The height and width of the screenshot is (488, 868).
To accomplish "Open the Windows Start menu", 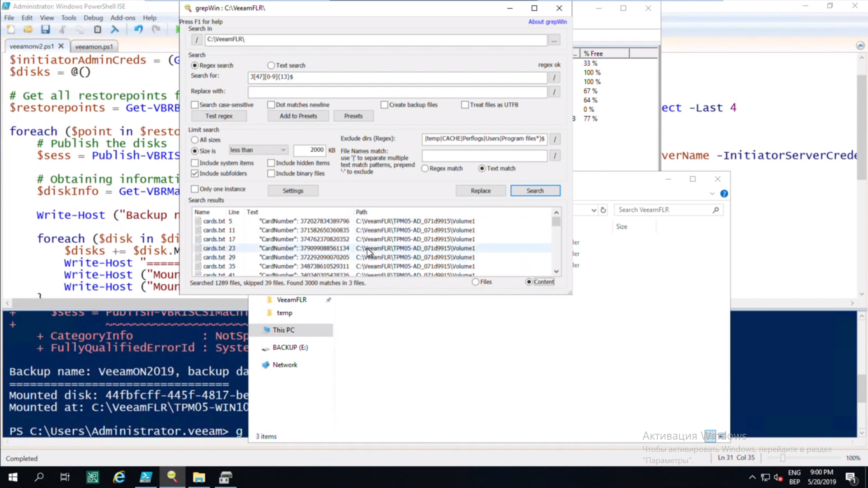I will [13, 477].
